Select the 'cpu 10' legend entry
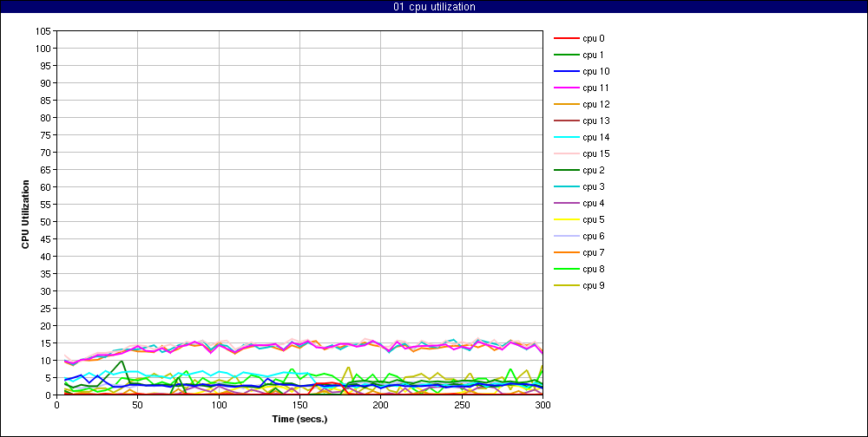Viewport: 868px width, 437px height. 582,71
